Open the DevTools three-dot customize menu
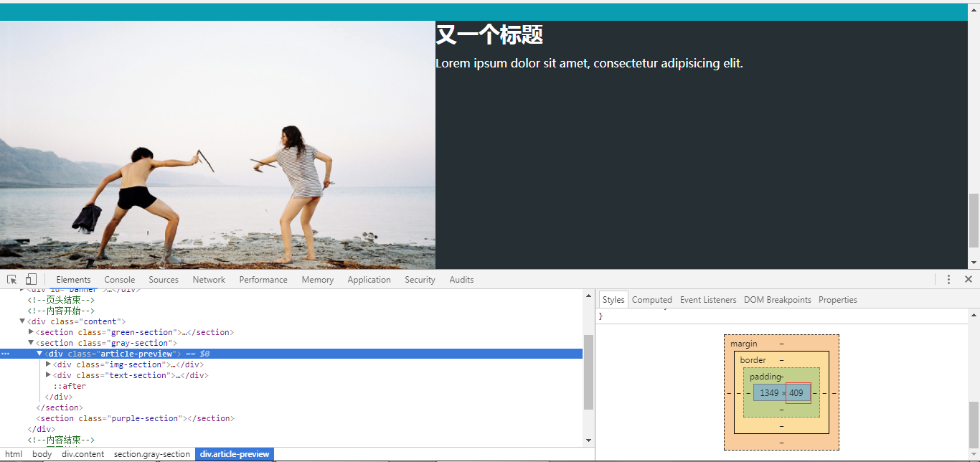980x462 pixels. (x=948, y=280)
